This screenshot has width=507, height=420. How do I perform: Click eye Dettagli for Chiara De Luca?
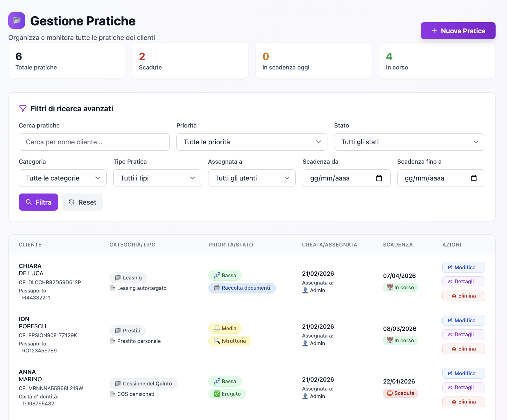[x=463, y=282]
